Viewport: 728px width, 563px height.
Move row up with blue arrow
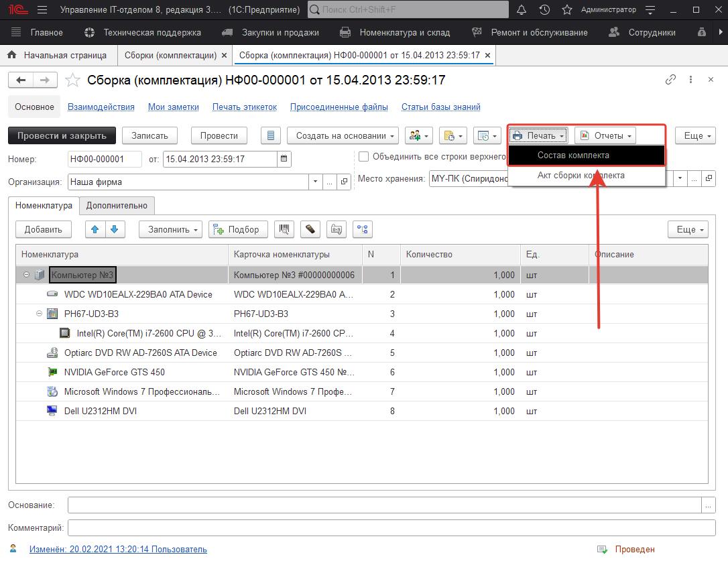point(95,229)
